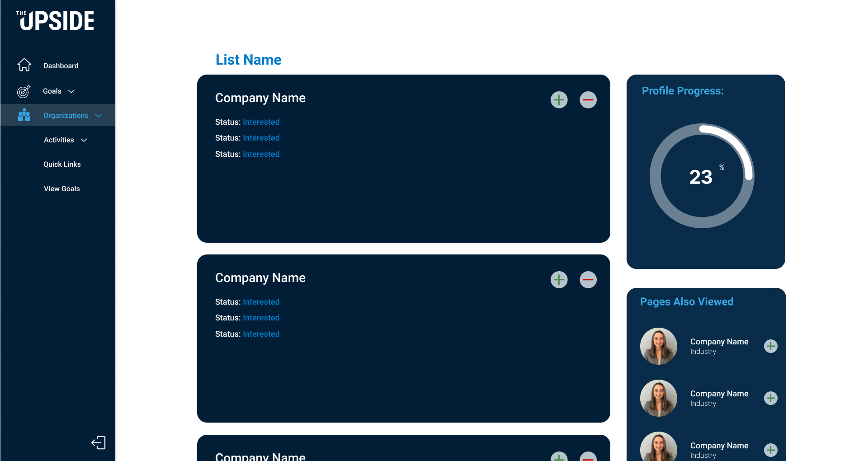The width and height of the screenshot is (868, 461).
Task: Add second company in Pages Also Viewed
Action: [x=771, y=398]
